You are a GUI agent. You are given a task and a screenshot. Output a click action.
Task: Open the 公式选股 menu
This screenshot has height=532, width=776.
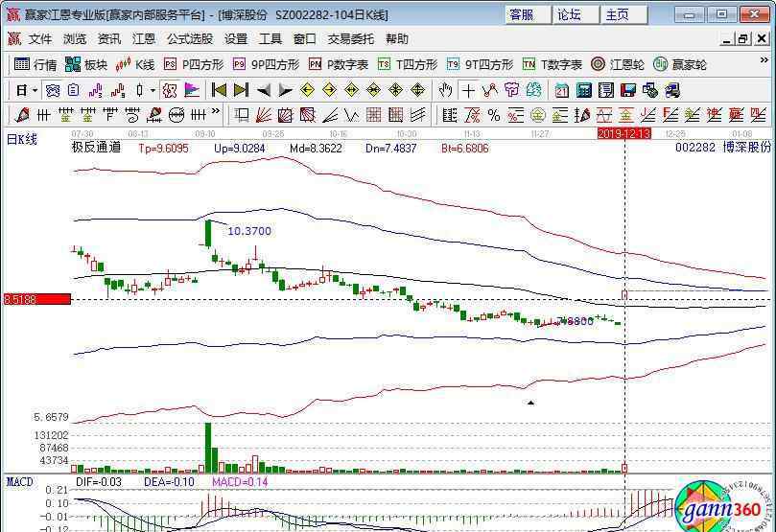(190, 38)
